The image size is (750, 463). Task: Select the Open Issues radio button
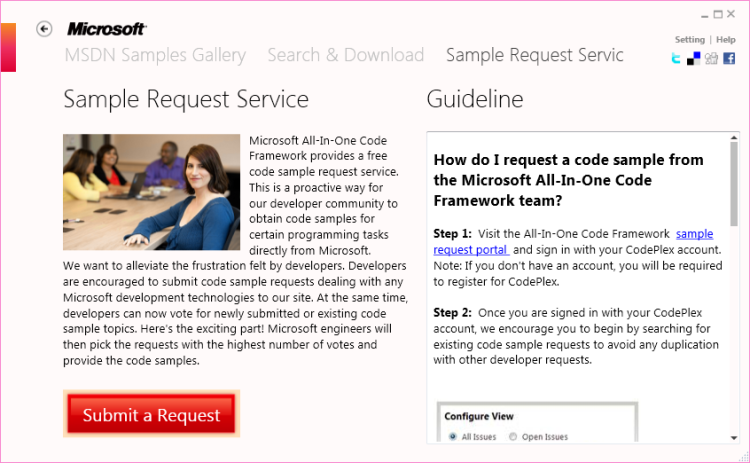(x=513, y=436)
